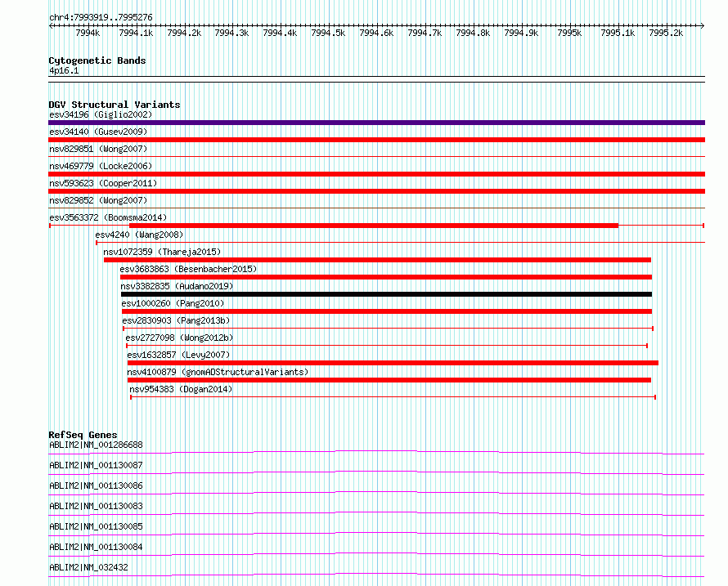Open esv1000260 (Pang2010) label

tap(173, 303)
